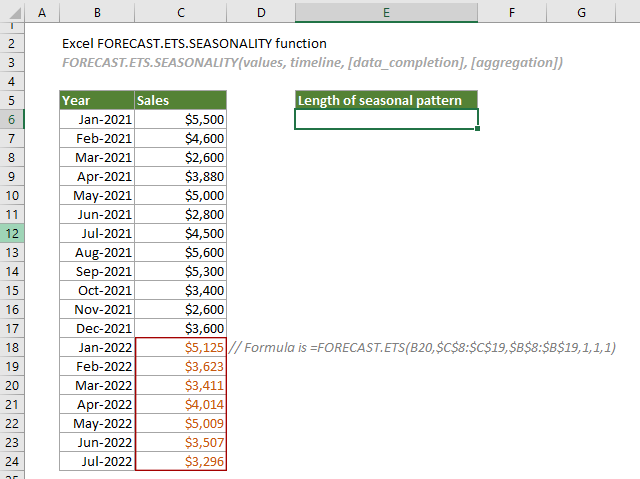Click the Aug-2021 date cell
This screenshot has width=640, height=479.
pos(96,252)
